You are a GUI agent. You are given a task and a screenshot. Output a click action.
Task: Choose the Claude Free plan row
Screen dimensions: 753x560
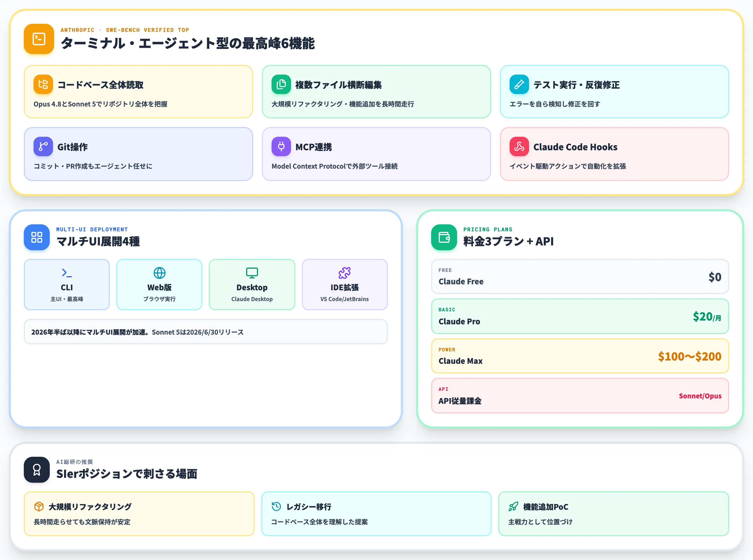(x=580, y=276)
